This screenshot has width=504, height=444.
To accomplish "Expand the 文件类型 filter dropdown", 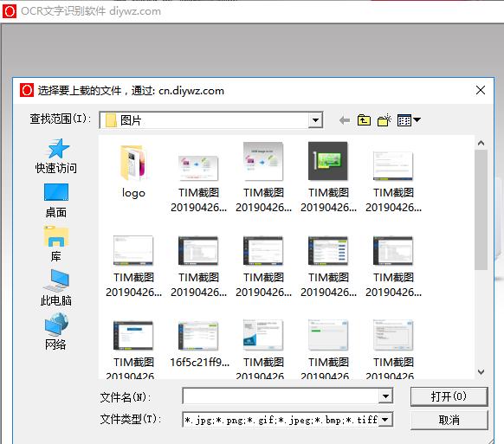I will tap(385, 420).
